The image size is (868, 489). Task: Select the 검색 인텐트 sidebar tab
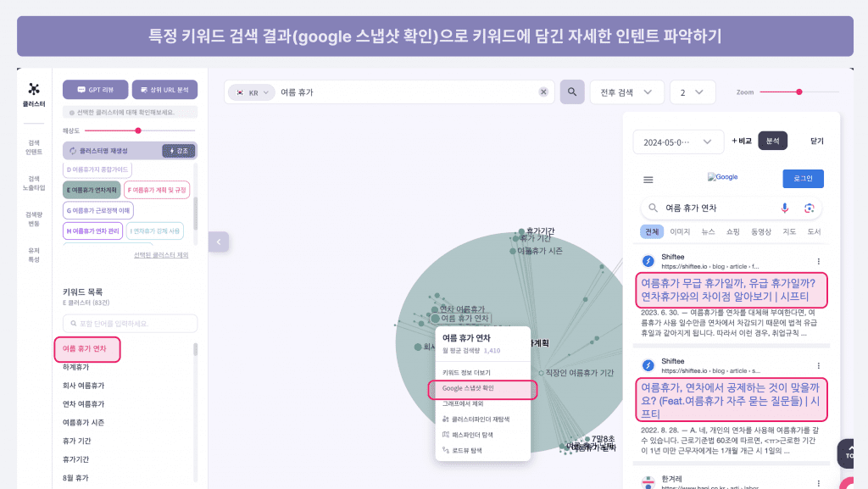tap(34, 147)
